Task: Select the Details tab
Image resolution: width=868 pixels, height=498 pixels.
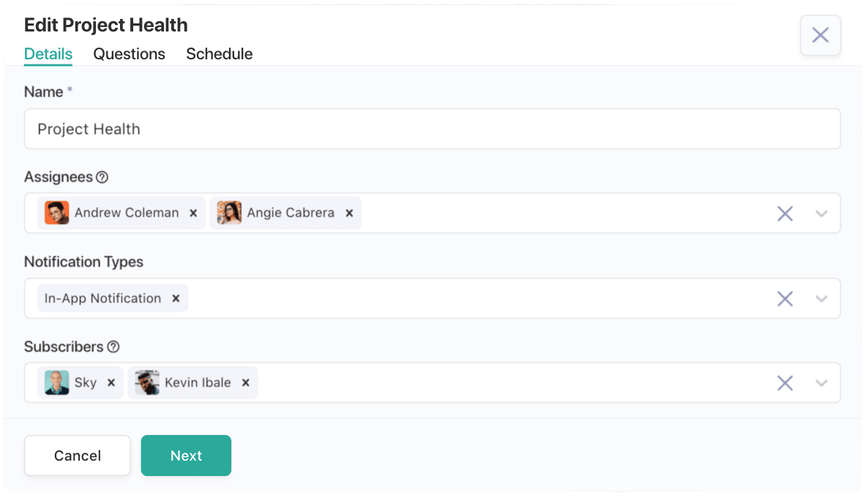Action: pos(48,53)
